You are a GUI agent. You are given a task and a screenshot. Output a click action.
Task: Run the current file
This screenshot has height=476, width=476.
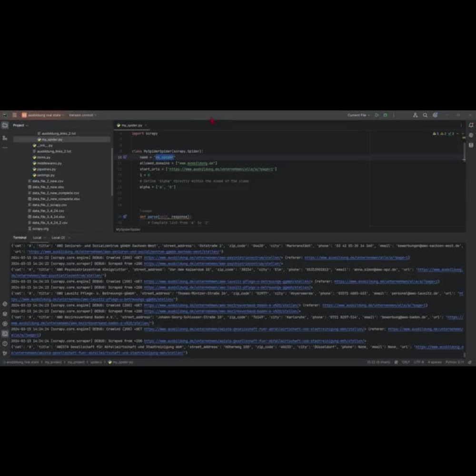(x=377, y=115)
